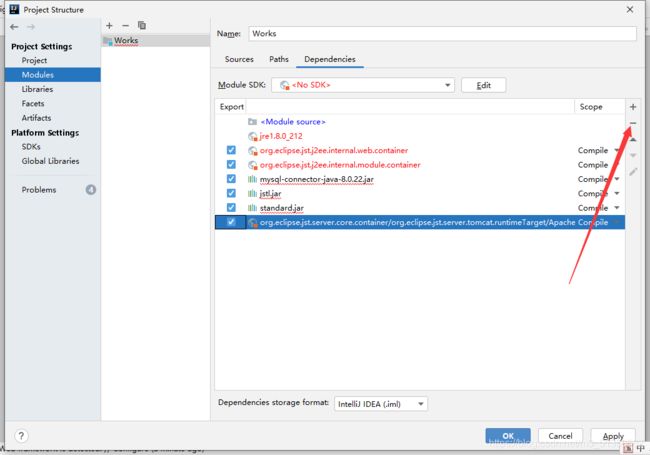Click the Cancel button
The image size is (650, 455).
[560, 436]
